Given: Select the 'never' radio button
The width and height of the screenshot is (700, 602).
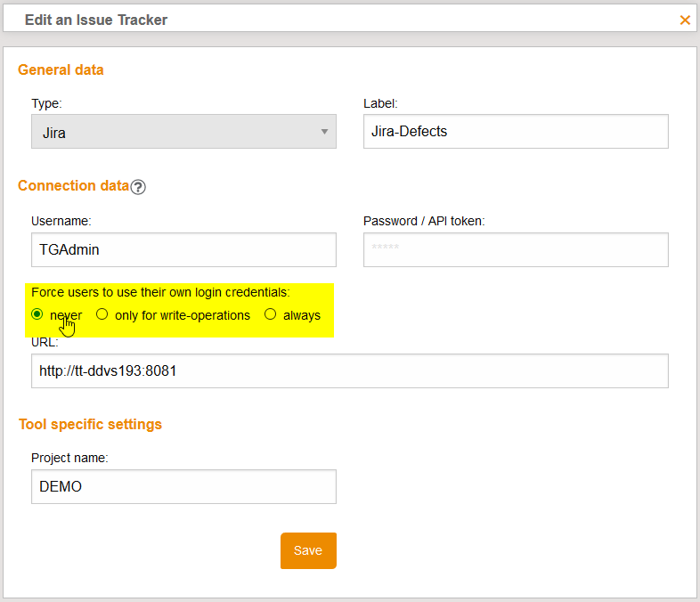Looking at the screenshot, I should tap(37, 314).
